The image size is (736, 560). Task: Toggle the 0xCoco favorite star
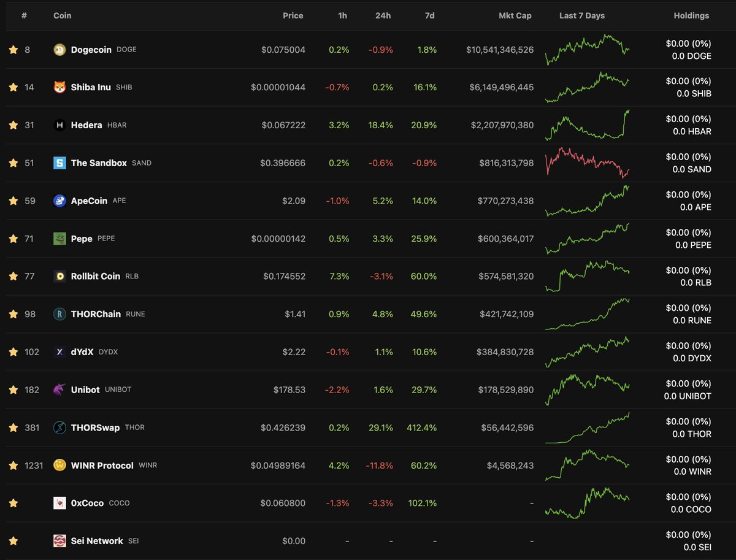coord(13,503)
